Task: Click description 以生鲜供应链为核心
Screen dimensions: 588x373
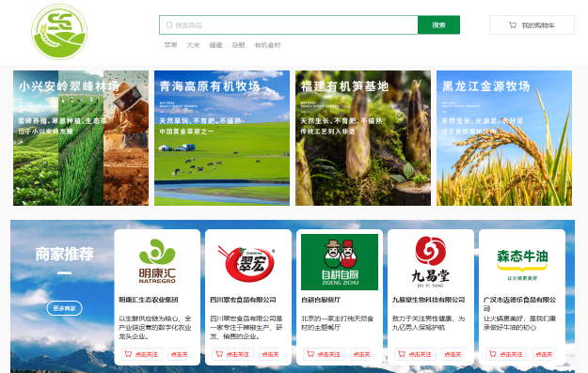Action: tap(155, 327)
